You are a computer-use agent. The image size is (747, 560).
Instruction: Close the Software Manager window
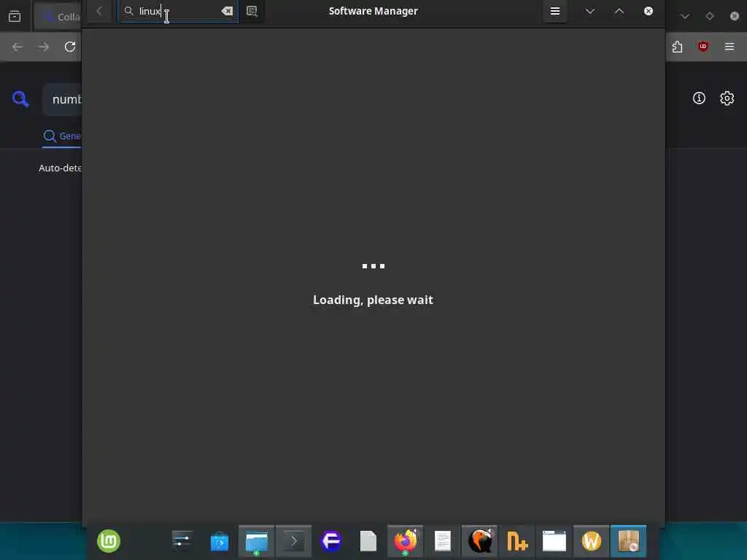[x=649, y=11]
